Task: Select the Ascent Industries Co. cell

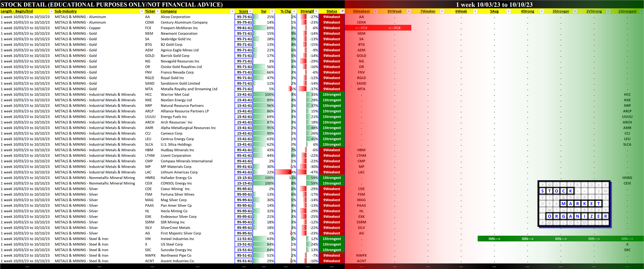Action: tap(197, 261)
